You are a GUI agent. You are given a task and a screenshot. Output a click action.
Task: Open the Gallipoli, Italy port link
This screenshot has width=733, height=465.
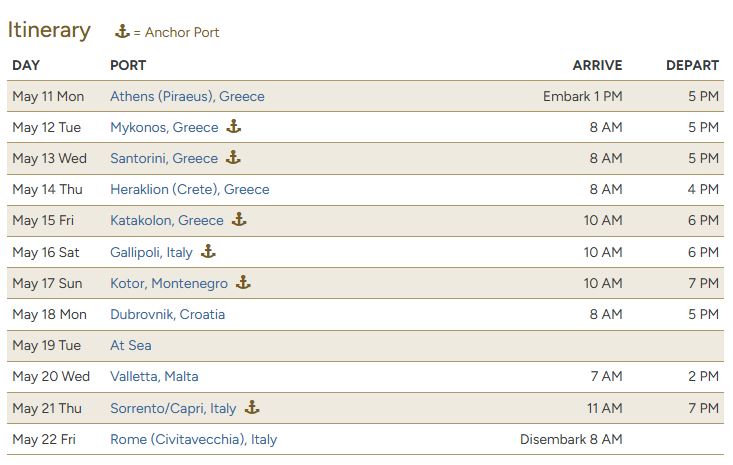pyautogui.click(x=151, y=253)
